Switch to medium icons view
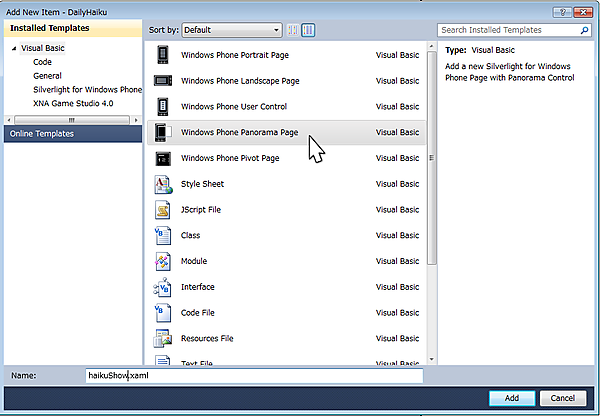This screenshot has width=600, height=416. [308, 30]
